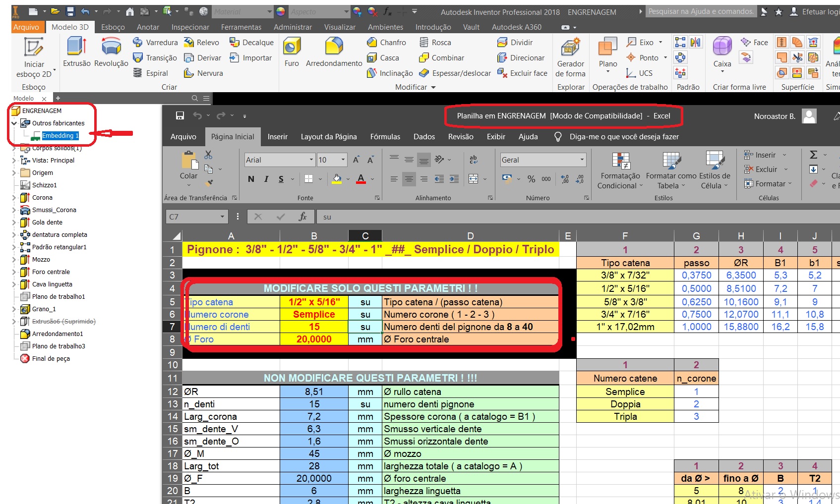
Task: Open the Ferramentas tab in Inventor
Action: [x=241, y=27]
